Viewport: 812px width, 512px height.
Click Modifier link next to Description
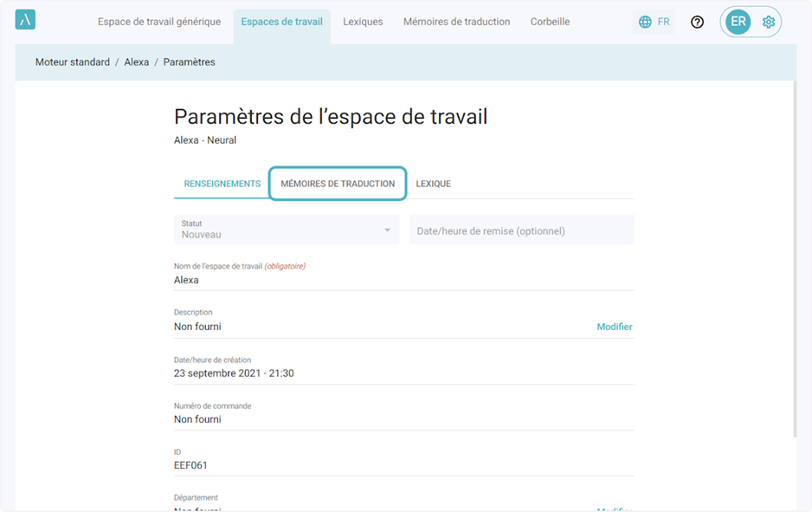(614, 327)
